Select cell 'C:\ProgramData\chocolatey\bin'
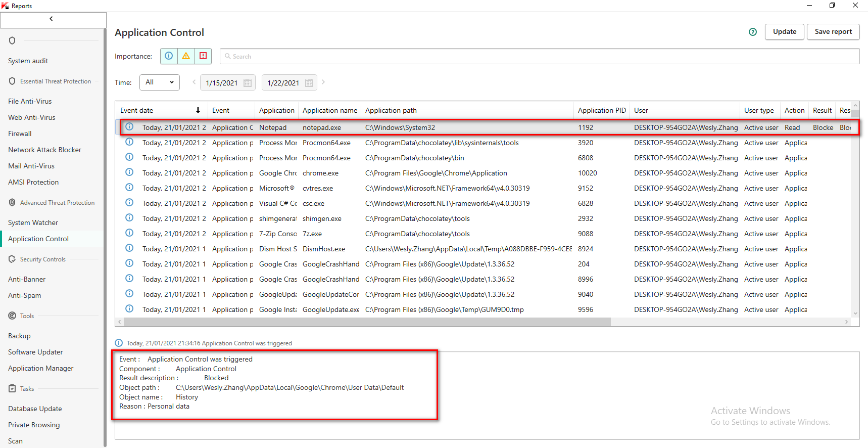 click(414, 158)
